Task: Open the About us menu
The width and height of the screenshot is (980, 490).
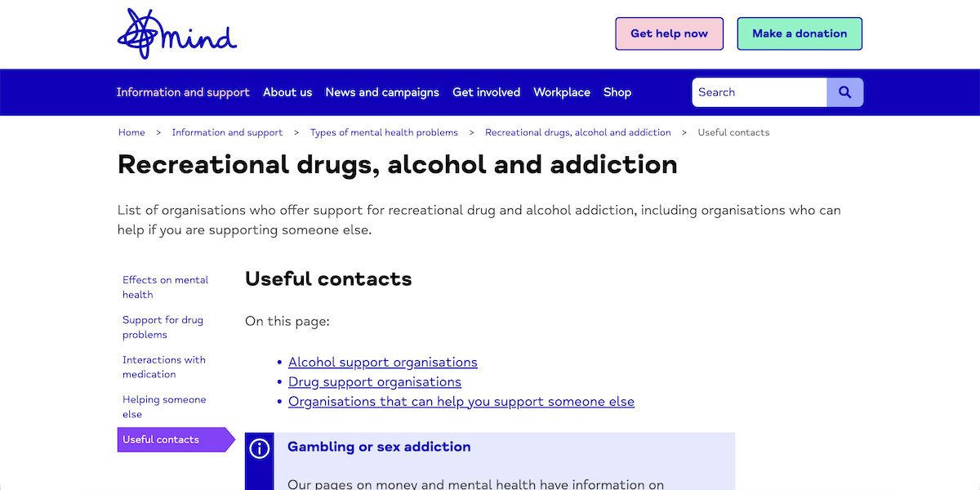Action: pos(287,92)
